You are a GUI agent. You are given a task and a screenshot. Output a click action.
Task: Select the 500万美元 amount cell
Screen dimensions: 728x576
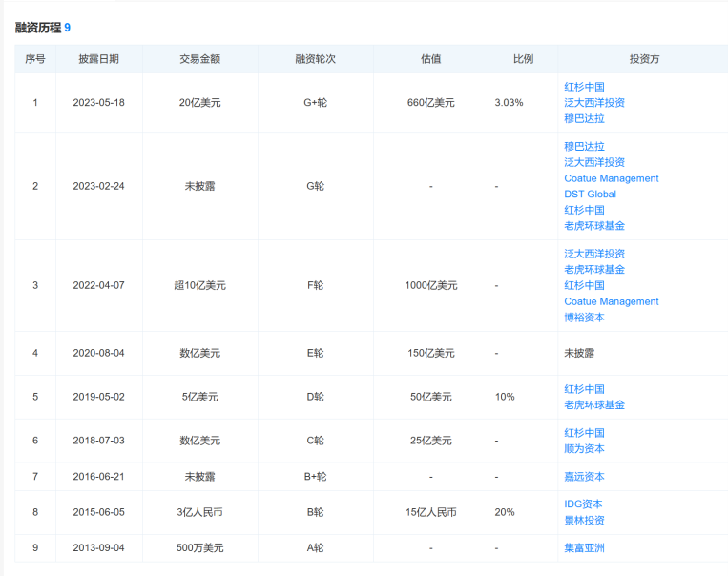(x=200, y=548)
